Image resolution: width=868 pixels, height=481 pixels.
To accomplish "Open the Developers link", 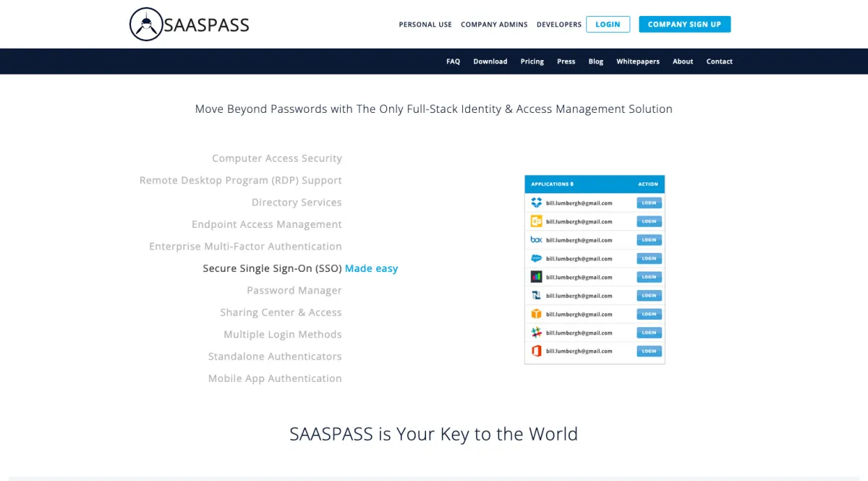I will 558,25.
